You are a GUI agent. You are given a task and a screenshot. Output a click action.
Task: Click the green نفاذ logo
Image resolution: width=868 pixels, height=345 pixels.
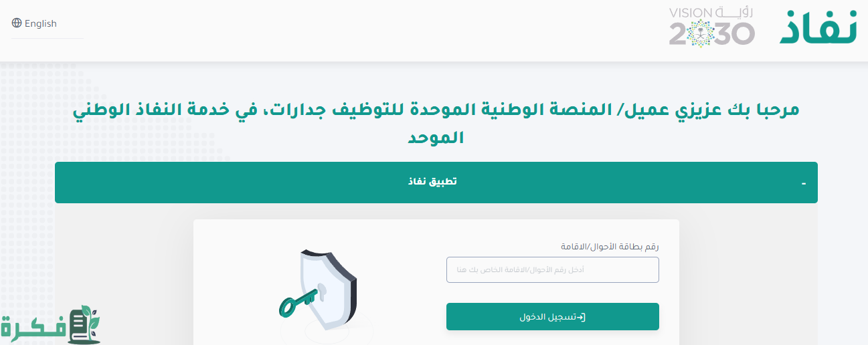818,28
